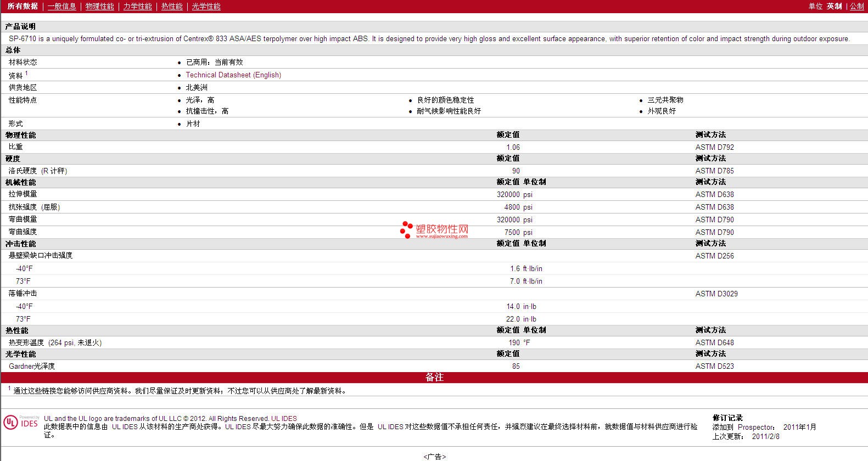Click the ASTM D523 test method
The height and width of the screenshot is (461, 868).
(x=714, y=367)
